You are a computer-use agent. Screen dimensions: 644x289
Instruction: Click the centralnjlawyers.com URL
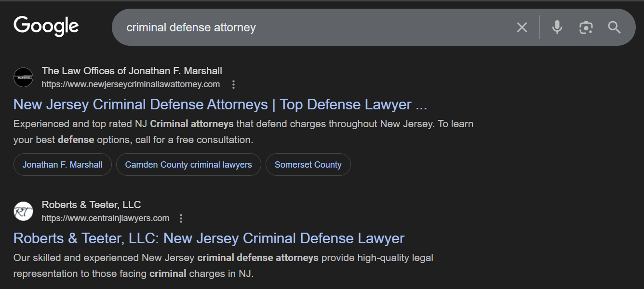coord(106,219)
